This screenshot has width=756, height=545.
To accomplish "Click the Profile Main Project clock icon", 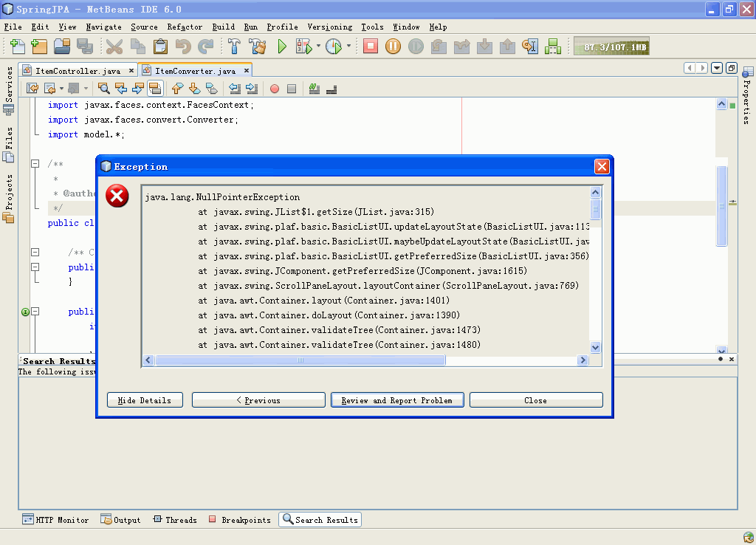I will tap(334, 47).
